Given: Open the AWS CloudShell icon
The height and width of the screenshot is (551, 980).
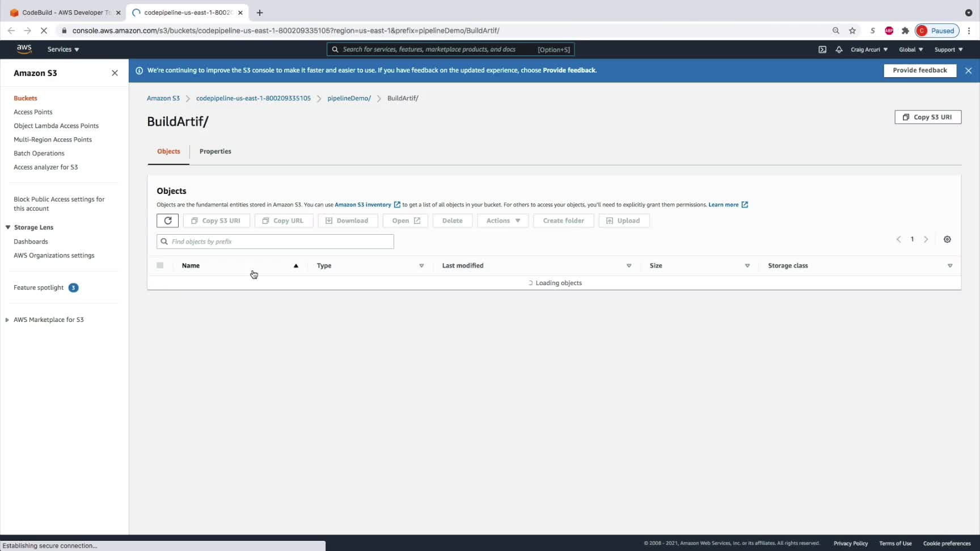Looking at the screenshot, I should pos(822,49).
